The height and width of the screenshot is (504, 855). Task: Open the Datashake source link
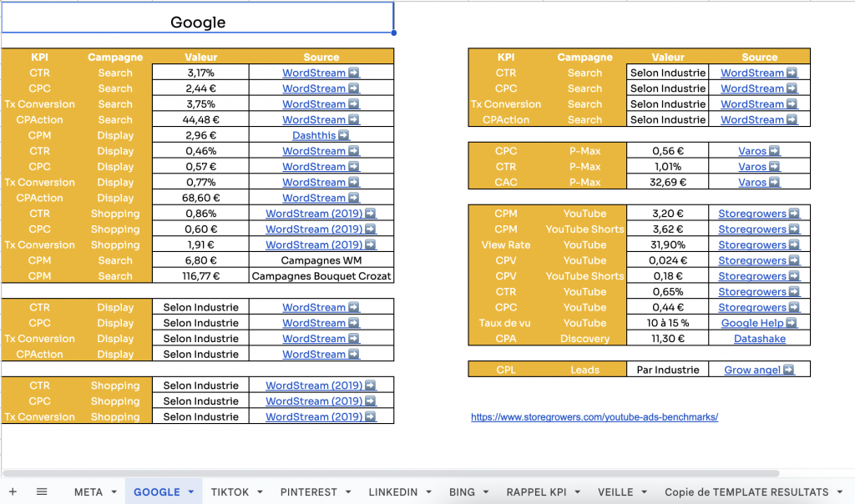tap(759, 339)
